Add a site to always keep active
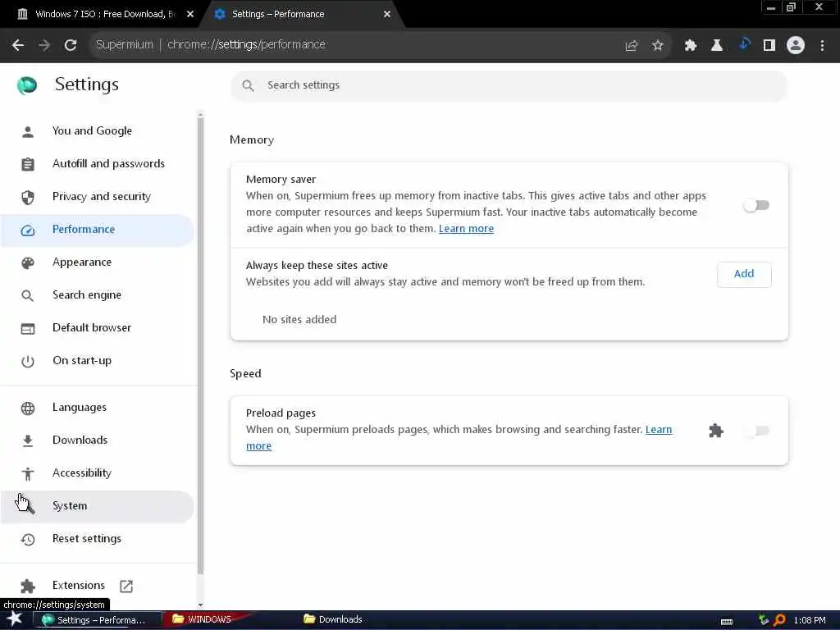 click(x=743, y=274)
